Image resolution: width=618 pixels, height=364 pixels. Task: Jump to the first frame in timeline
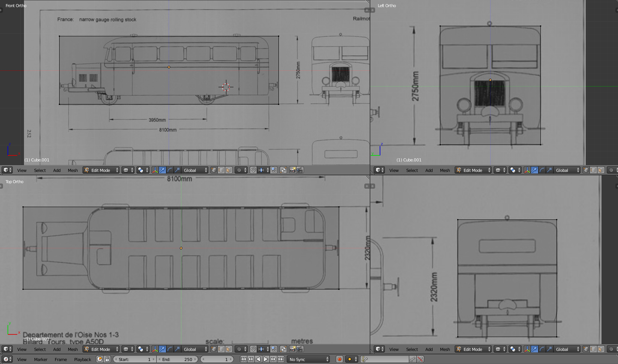(x=243, y=359)
